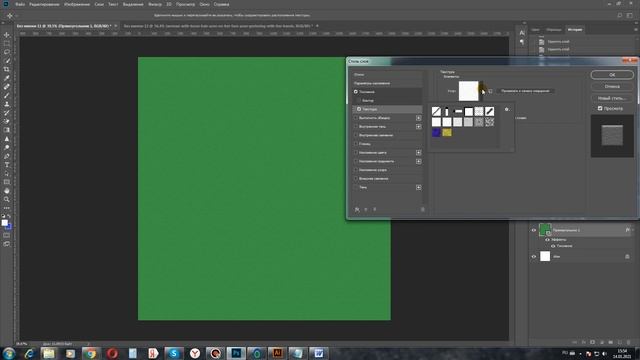Open the Окно menu
Screen dimensions: 640x360
point(204,4)
